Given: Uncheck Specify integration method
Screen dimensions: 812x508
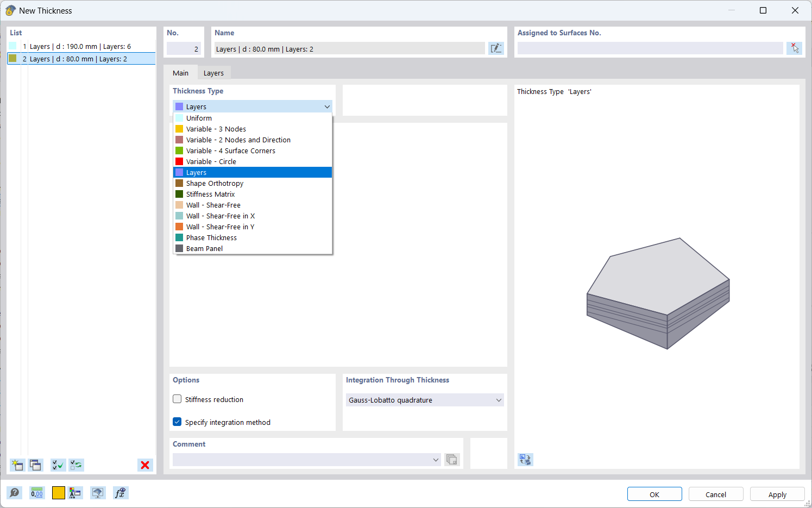Looking at the screenshot, I should pos(177,422).
